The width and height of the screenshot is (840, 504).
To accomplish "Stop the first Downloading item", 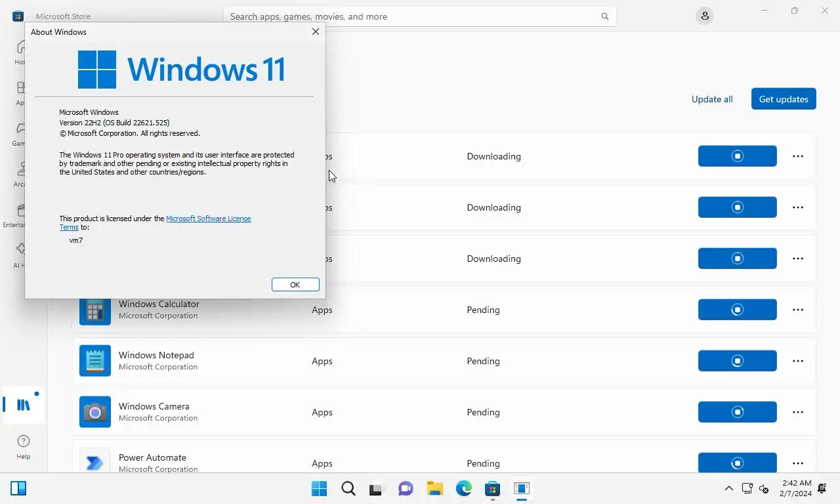I will pos(738,156).
